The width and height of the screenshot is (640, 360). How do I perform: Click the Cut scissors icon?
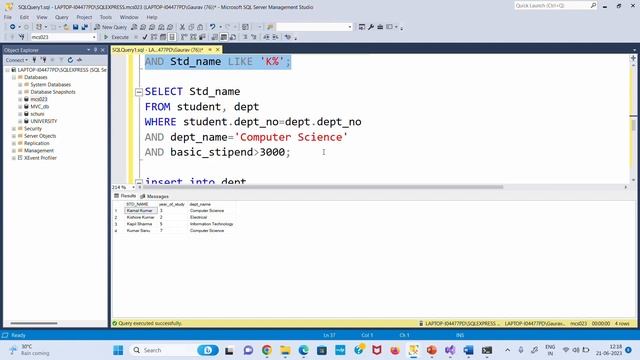(182, 27)
